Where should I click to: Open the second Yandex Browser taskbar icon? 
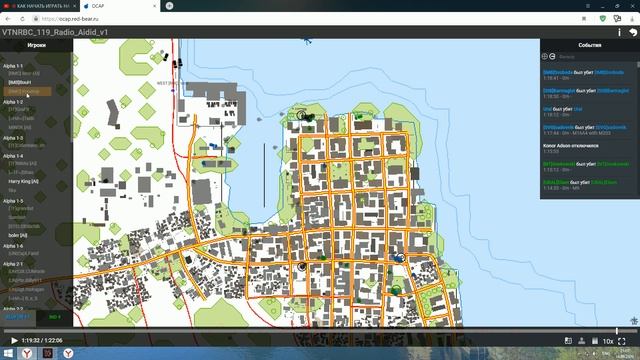[68, 353]
